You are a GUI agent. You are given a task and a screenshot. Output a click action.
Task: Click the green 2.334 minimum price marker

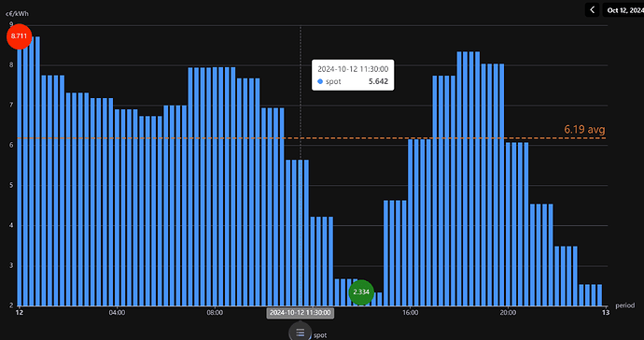361,292
